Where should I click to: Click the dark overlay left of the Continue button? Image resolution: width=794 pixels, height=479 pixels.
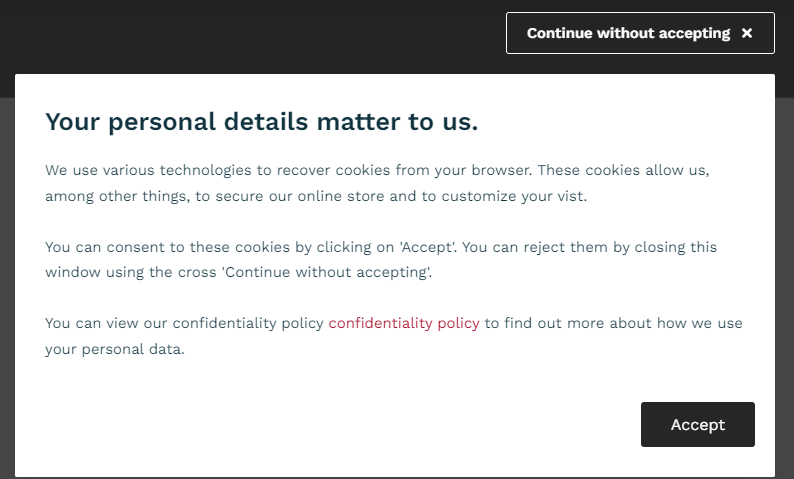(x=250, y=40)
